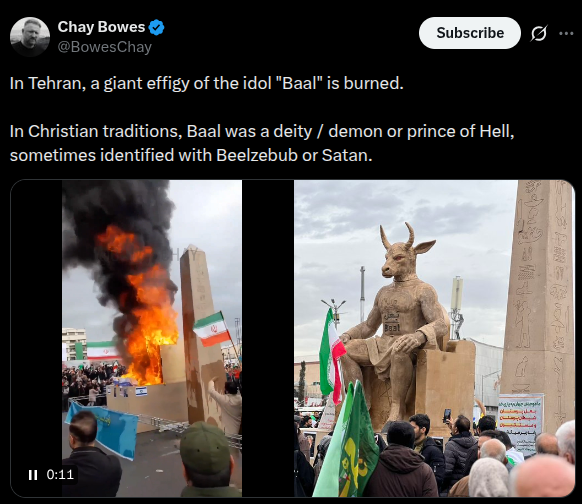This screenshot has width=582, height=504.
Task: Open Chay Bowes profile avatar
Action: 30,37
